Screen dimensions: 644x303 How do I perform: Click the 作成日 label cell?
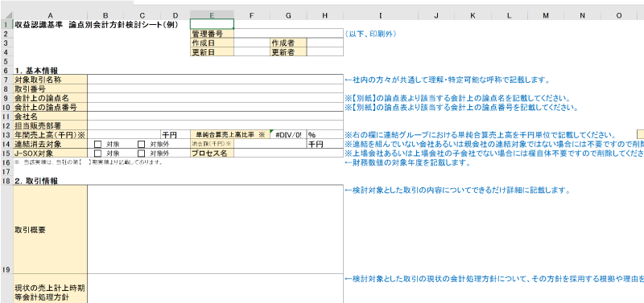pos(212,43)
